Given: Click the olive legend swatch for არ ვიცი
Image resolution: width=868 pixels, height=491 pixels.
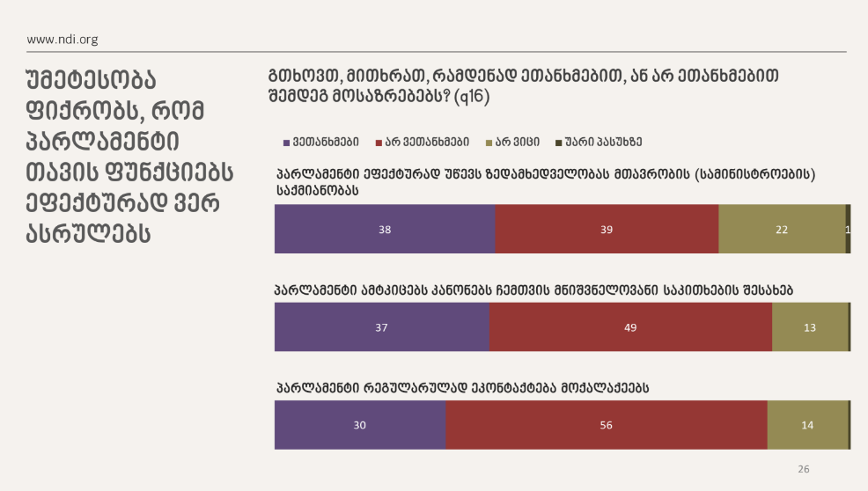Looking at the screenshot, I should click(488, 142).
